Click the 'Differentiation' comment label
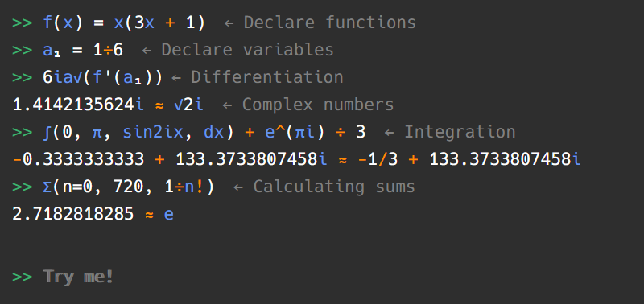 [x=267, y=77]
